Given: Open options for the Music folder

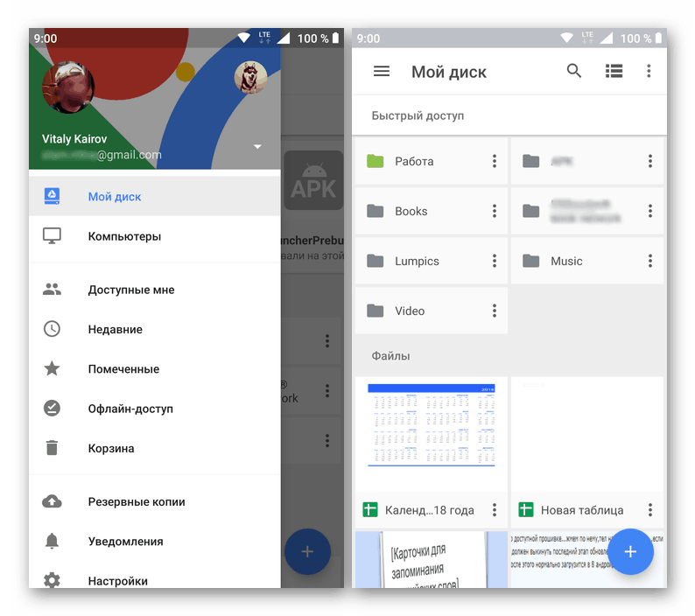Looking at the screenshot, I should click(650, 261).
